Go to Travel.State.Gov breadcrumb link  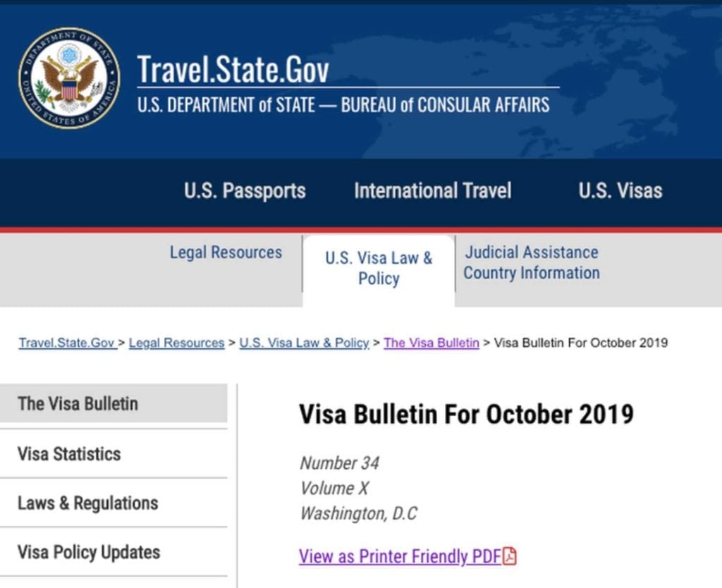coord(67,343)
